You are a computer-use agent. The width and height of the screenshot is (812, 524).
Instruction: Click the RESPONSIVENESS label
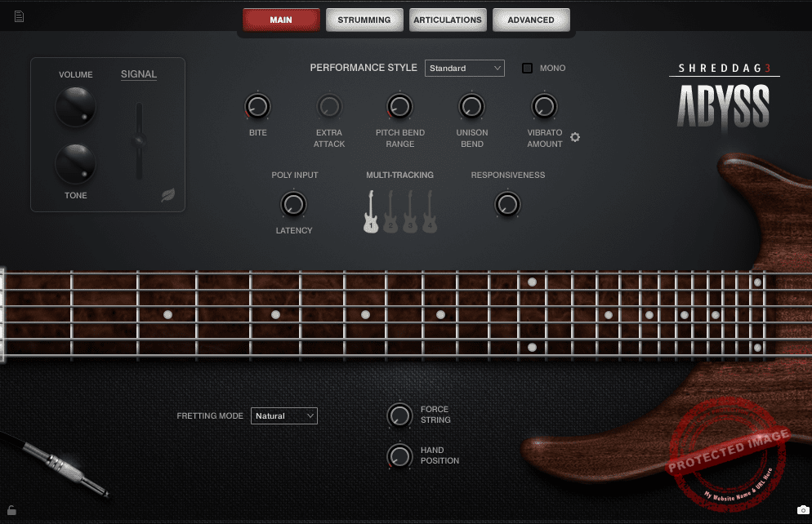point(508,175)
